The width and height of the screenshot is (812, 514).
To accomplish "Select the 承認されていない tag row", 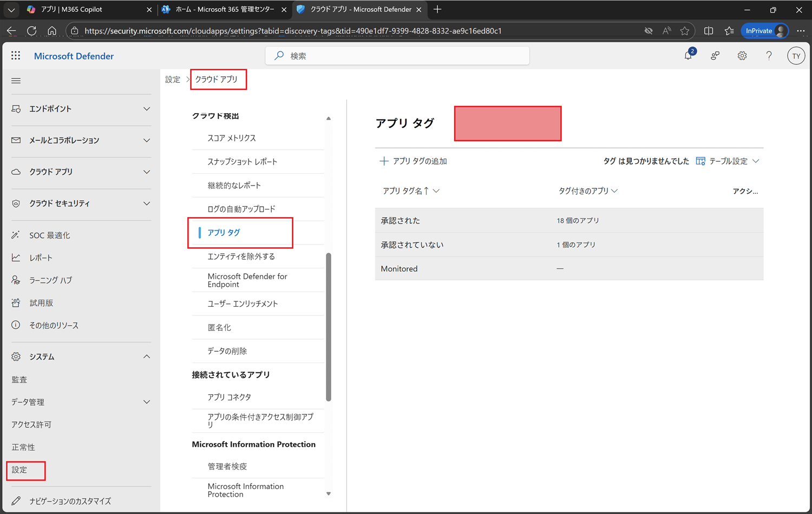I will [x=569, y=245].
